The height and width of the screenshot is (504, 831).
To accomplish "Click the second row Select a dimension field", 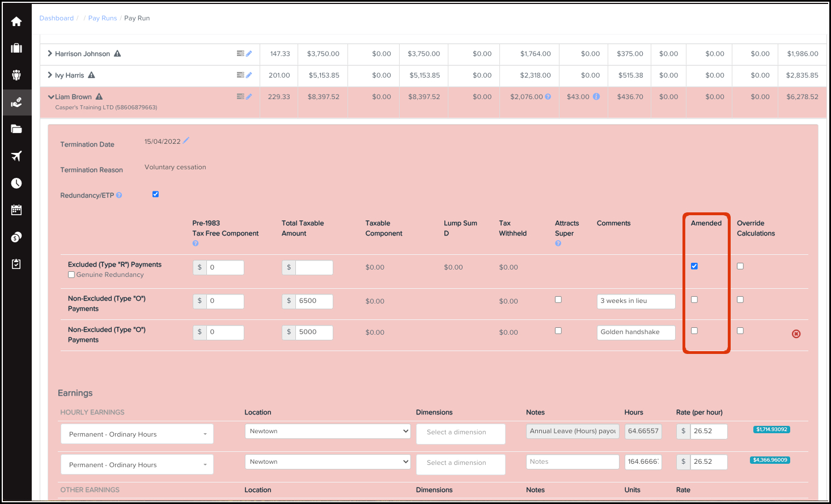I will pyautogui.click(x=460, y=463).
